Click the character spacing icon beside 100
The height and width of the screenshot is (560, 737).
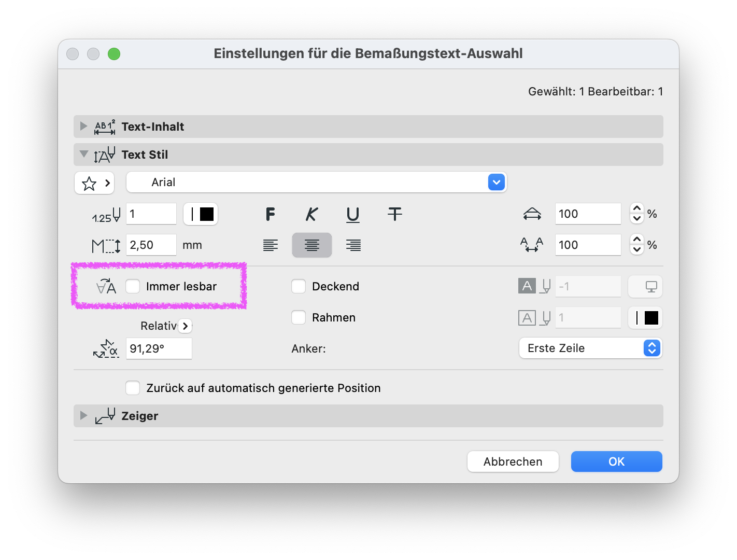(532, 245)
